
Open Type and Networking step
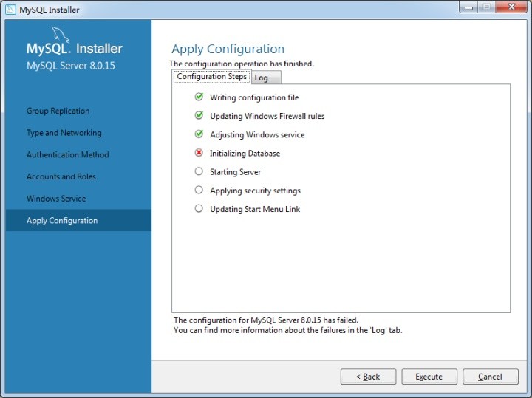[x=64, y=133]
